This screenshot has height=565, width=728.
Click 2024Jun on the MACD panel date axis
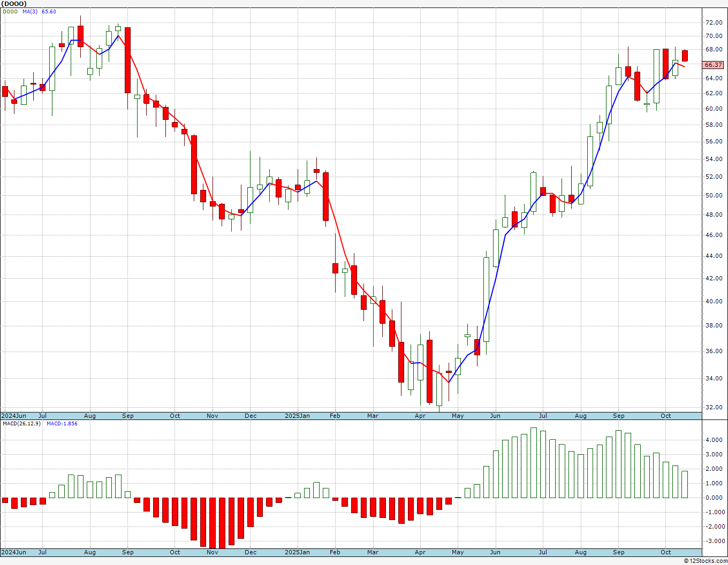click(x=13, y=552)
